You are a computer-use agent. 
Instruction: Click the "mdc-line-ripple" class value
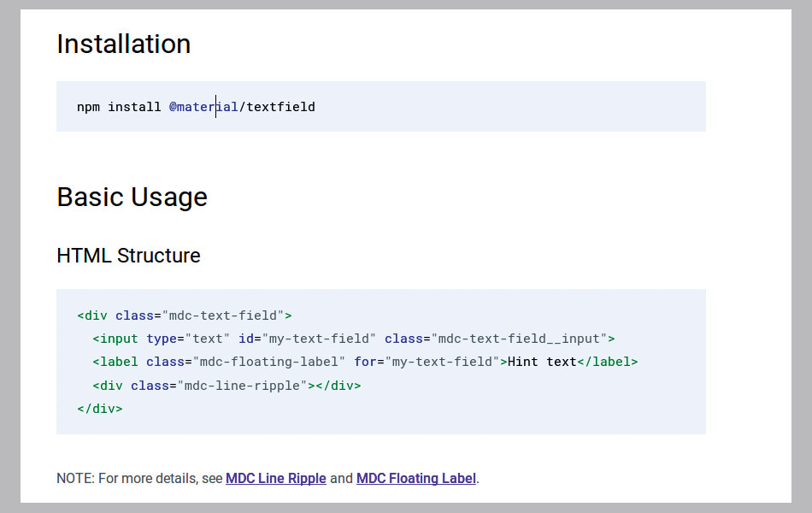point(242,386)
